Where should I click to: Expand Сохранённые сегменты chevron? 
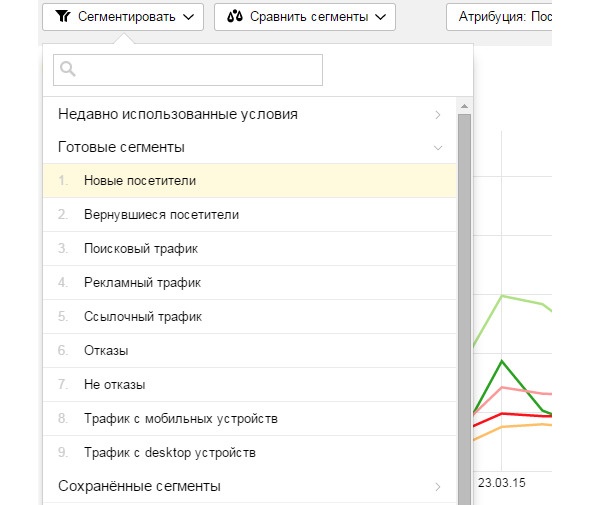438,487
